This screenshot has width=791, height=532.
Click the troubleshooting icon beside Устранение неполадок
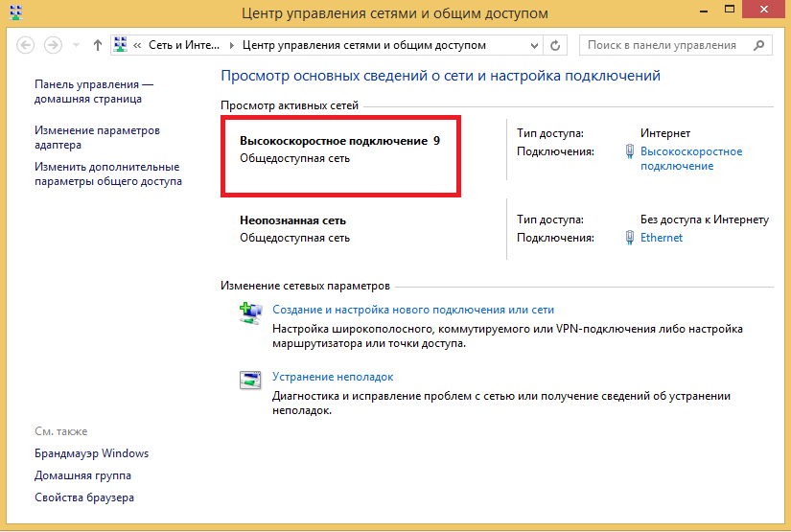249,379
